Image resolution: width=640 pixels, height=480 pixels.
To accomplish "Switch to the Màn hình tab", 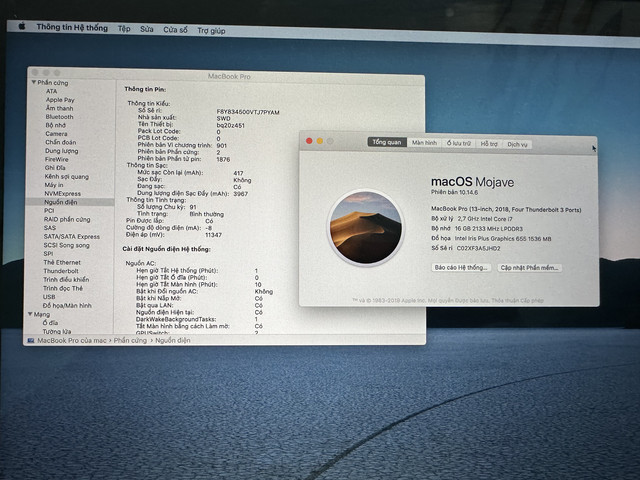I will [424, 142].
